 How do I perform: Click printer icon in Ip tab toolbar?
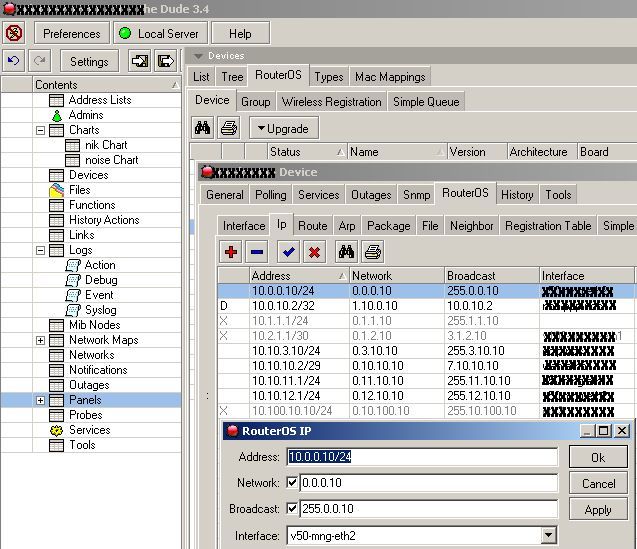[x=373, y=252]
